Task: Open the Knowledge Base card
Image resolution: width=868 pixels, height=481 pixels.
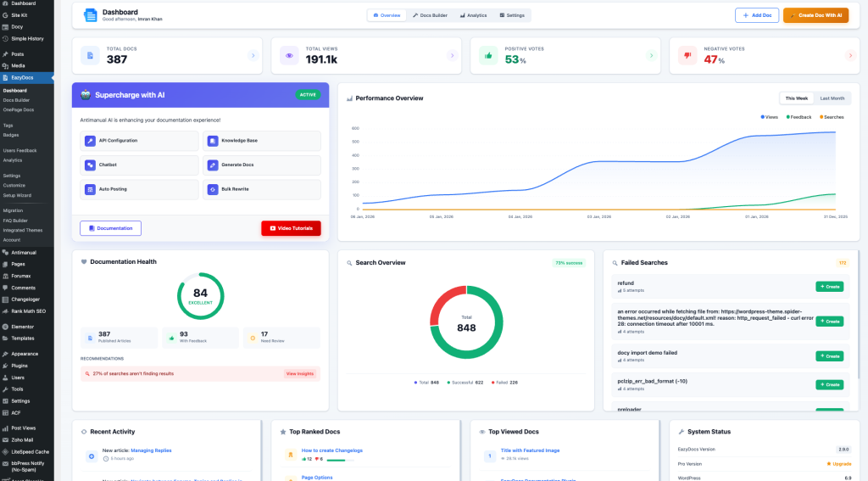Action: point(262,141)
